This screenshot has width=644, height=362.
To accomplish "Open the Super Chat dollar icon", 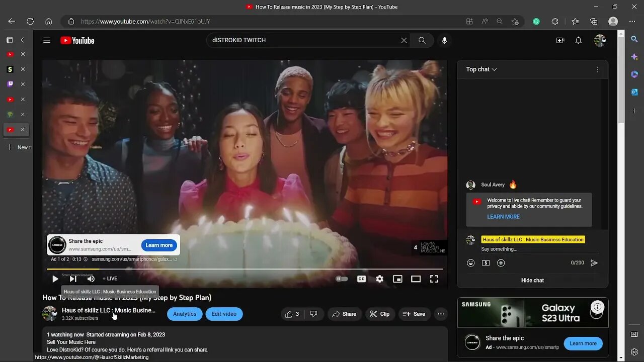I will [486, 263].
